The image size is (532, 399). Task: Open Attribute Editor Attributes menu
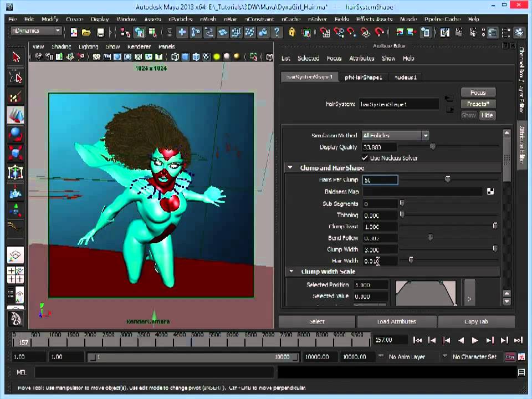(362, 58)
